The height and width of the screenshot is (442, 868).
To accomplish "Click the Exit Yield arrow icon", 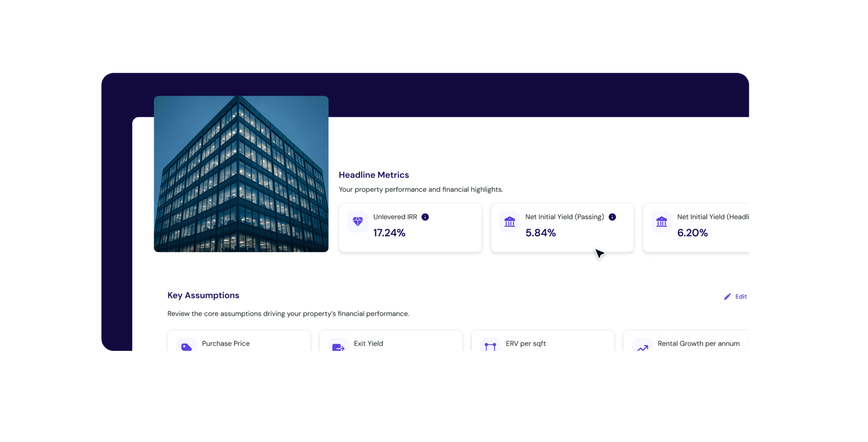I will click(338, 347).
